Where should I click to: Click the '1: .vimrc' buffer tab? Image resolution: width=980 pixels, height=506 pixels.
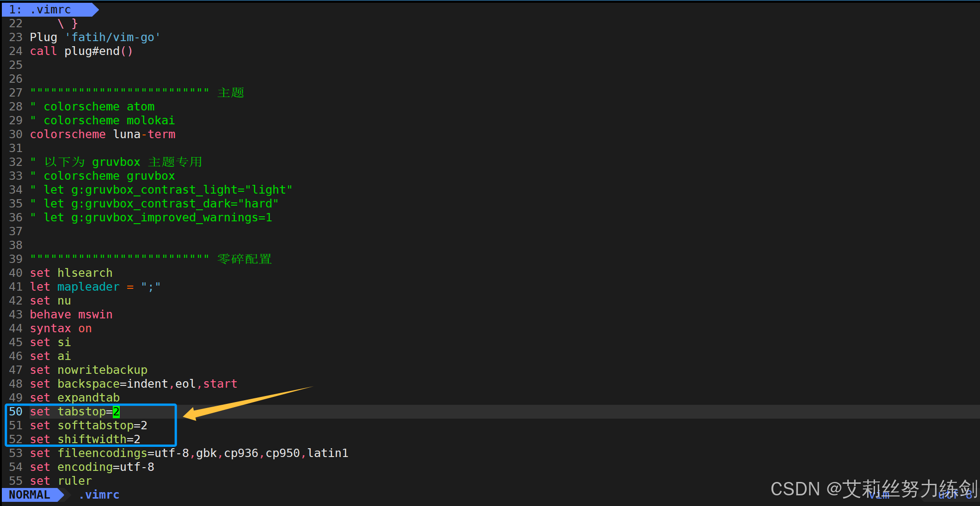click(46, 9)
